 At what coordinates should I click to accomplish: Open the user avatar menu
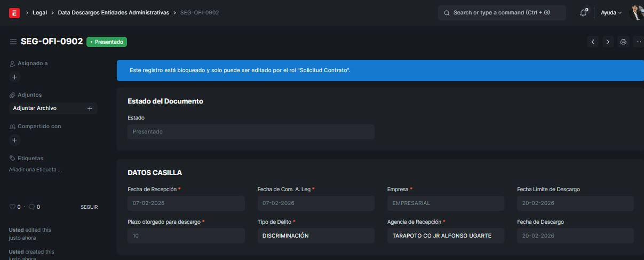(x=636, y=13)
